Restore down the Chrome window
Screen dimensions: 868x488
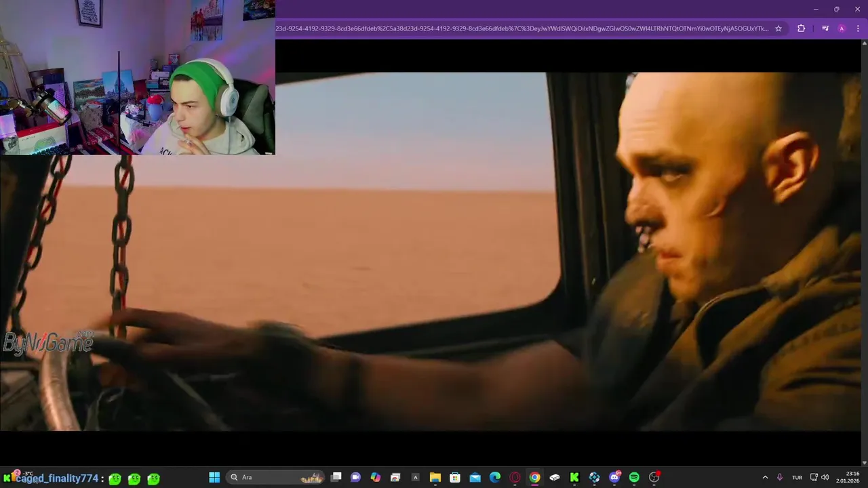pos(837,9)
